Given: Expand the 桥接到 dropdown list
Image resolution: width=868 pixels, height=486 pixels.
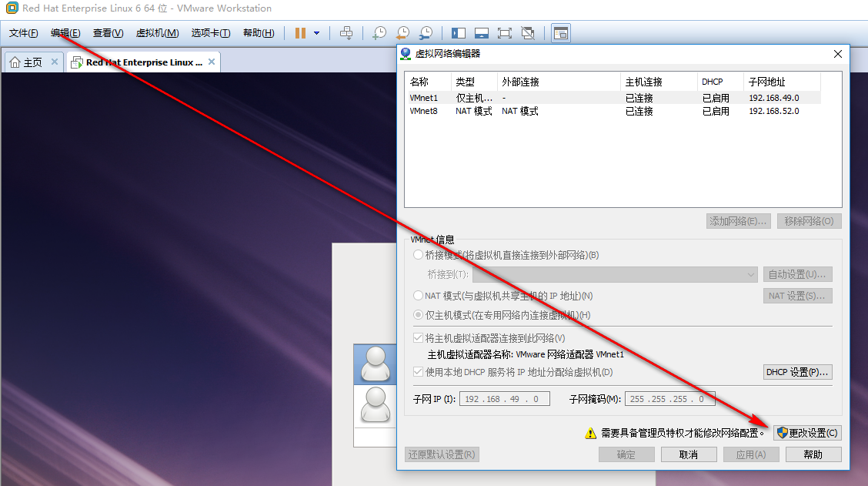Looking at the screenshot, I should (x=615, y=274).
